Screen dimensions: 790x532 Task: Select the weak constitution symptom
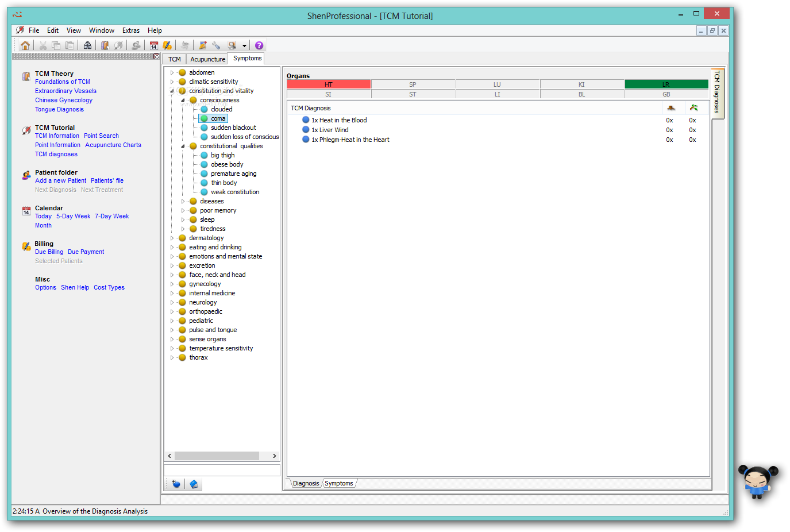point(235,192)
